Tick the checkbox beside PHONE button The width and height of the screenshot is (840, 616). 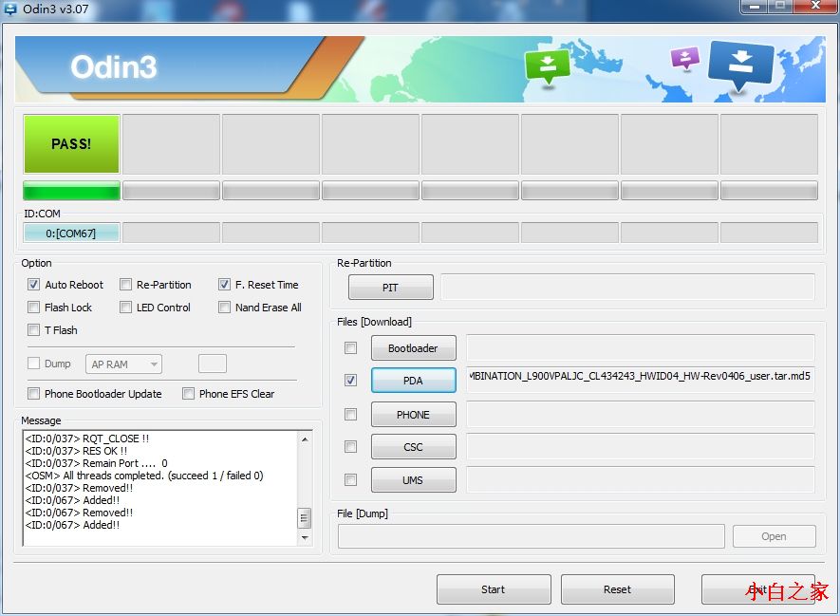[x=350, y=415]
